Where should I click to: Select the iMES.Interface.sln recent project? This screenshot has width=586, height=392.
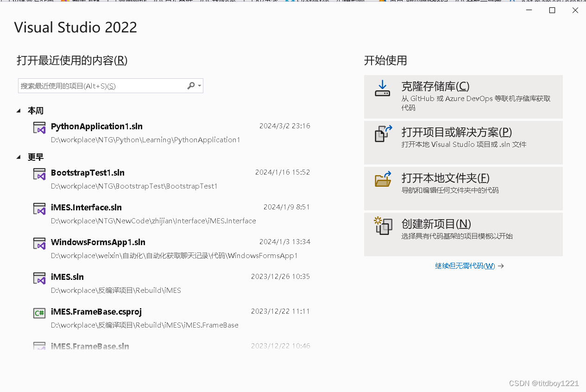86,207
